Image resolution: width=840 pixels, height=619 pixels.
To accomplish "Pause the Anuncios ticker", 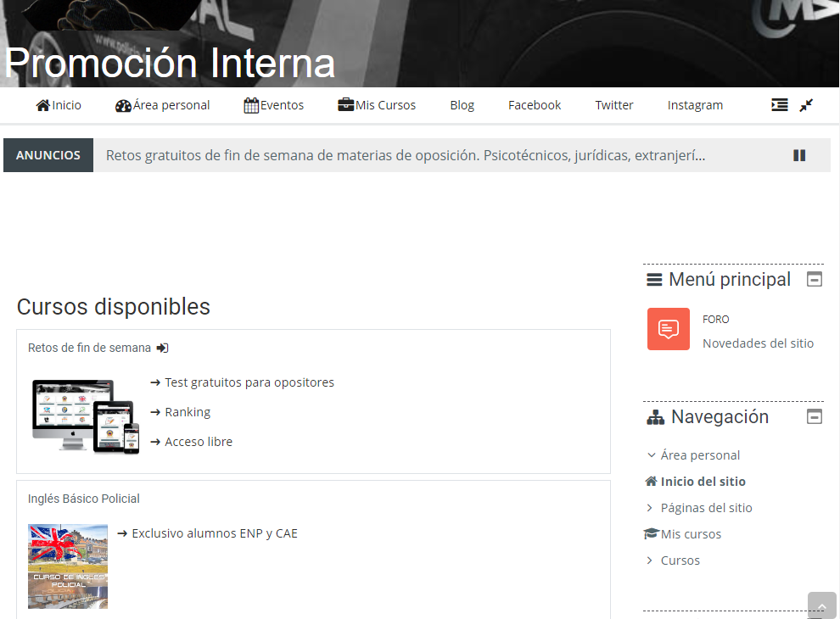I will [799, 155].
